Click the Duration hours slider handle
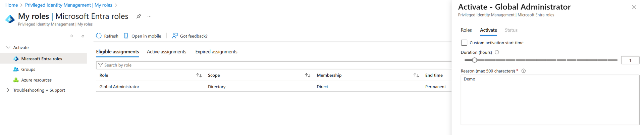This screenshot has height=135, width=644. pyautogui.click(x=474, y=60)
